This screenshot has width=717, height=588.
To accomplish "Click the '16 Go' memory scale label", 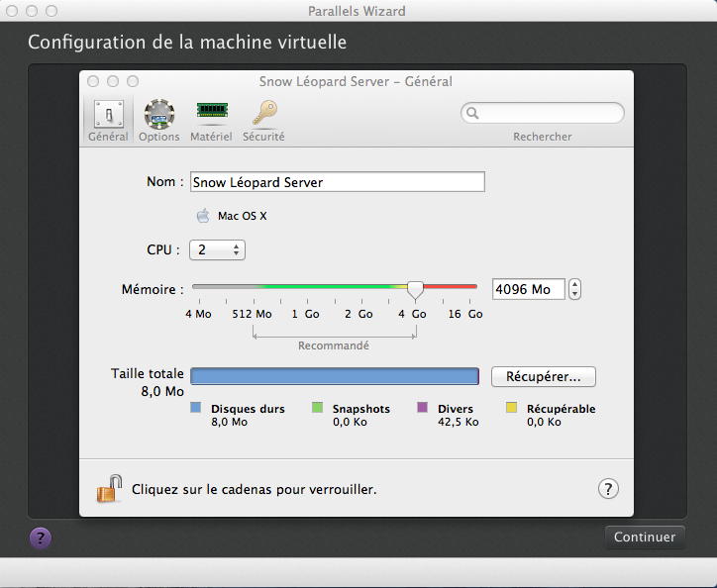I will coord(465,314).
